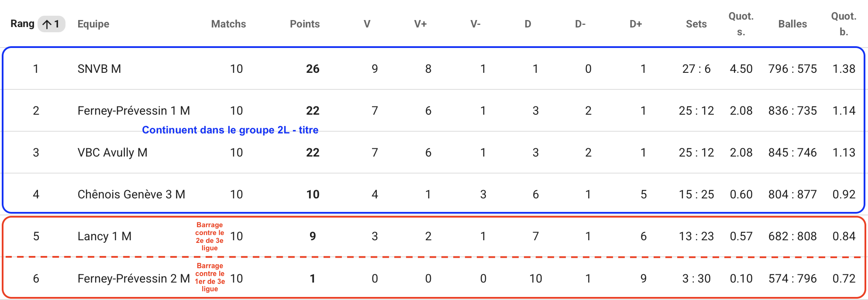Click the V+ column header

420,24
